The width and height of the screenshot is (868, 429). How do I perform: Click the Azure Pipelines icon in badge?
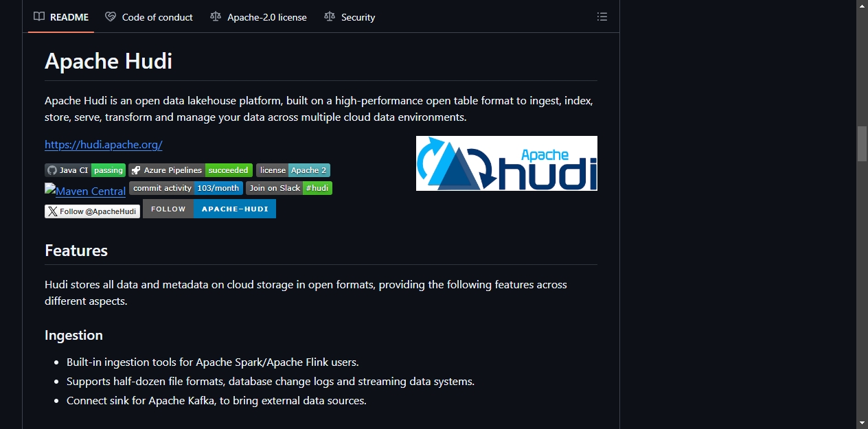pyautogui.click(x=136, y=170)
